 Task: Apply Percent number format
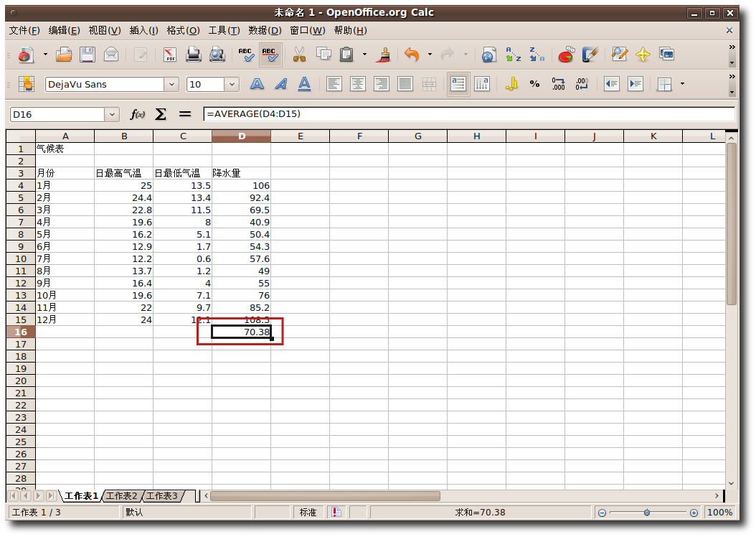tap(534, 85)
